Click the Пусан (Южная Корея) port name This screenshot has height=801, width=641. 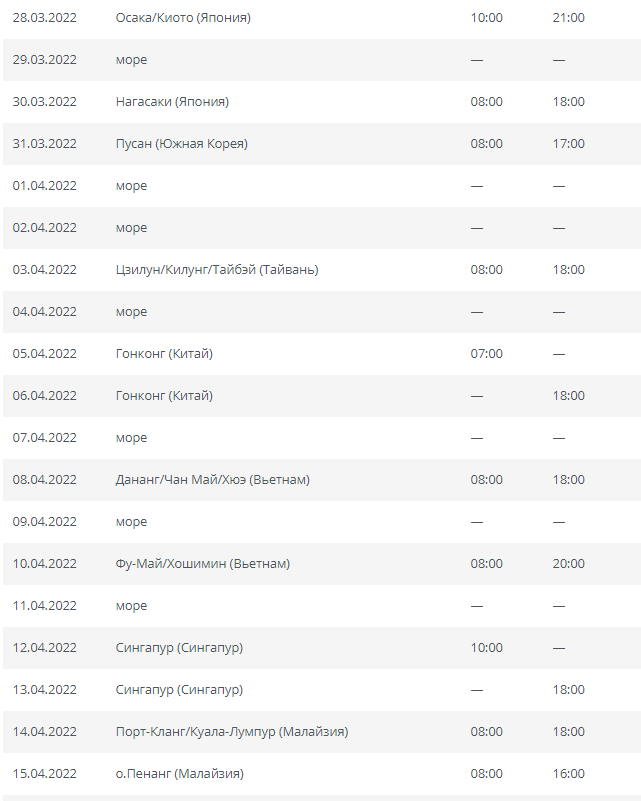tap(181, 144)
